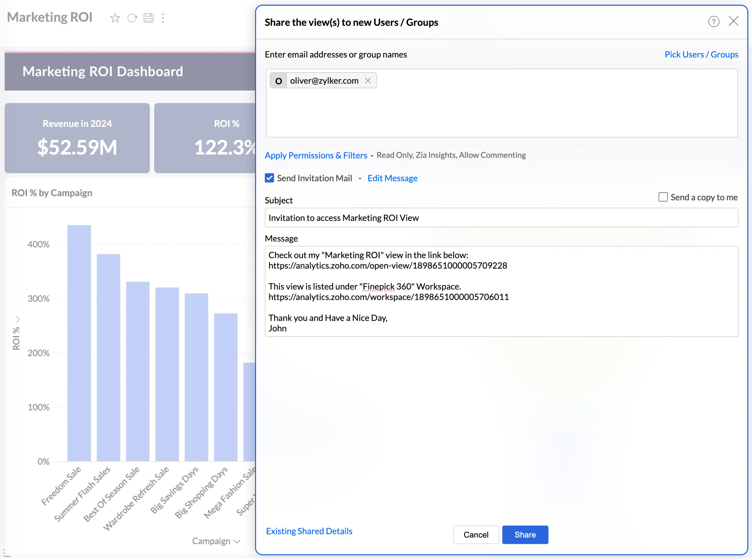Open the help icon in share dialog
Viewport: 752px width, 560px height.
(713, 21)
